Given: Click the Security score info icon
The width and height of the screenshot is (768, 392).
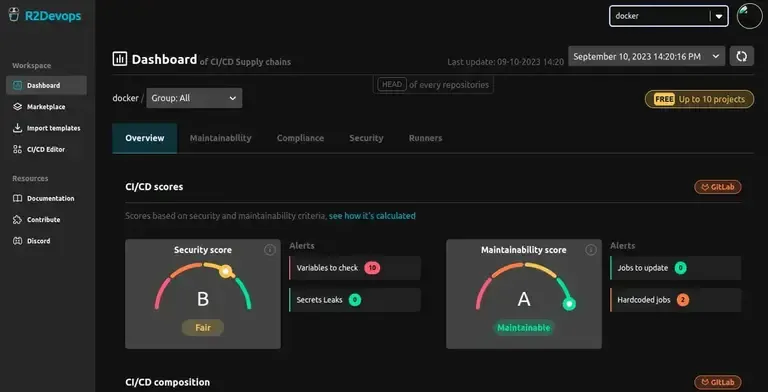Looking at the screenshot, I should pos(269,250).
